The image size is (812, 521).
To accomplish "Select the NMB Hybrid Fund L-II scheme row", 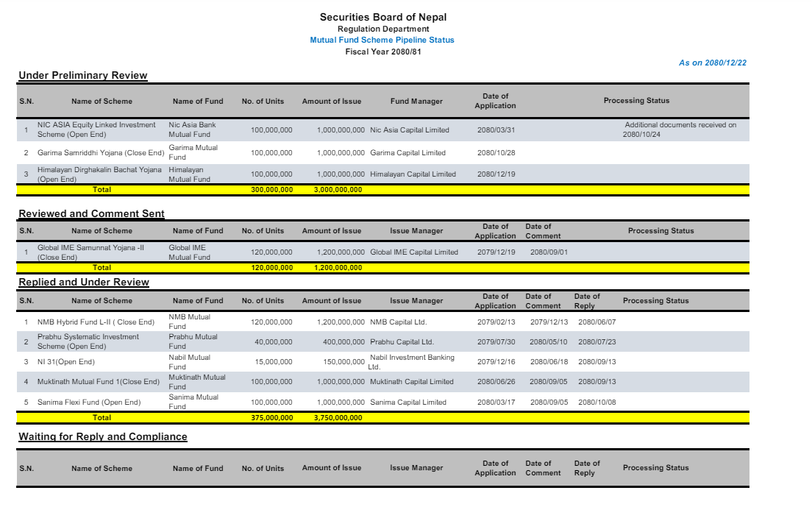I will (96, 322).
